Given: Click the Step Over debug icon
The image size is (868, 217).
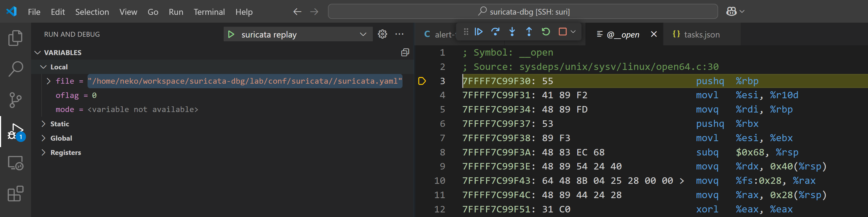Looking at the screenshot, I should 495,32.
